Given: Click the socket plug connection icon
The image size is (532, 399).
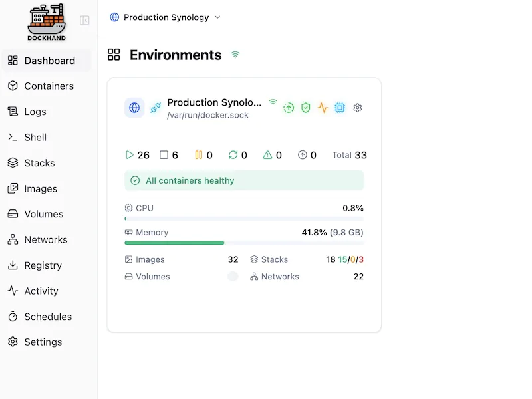Looking at the screenshot, I should tap(156, 108).
